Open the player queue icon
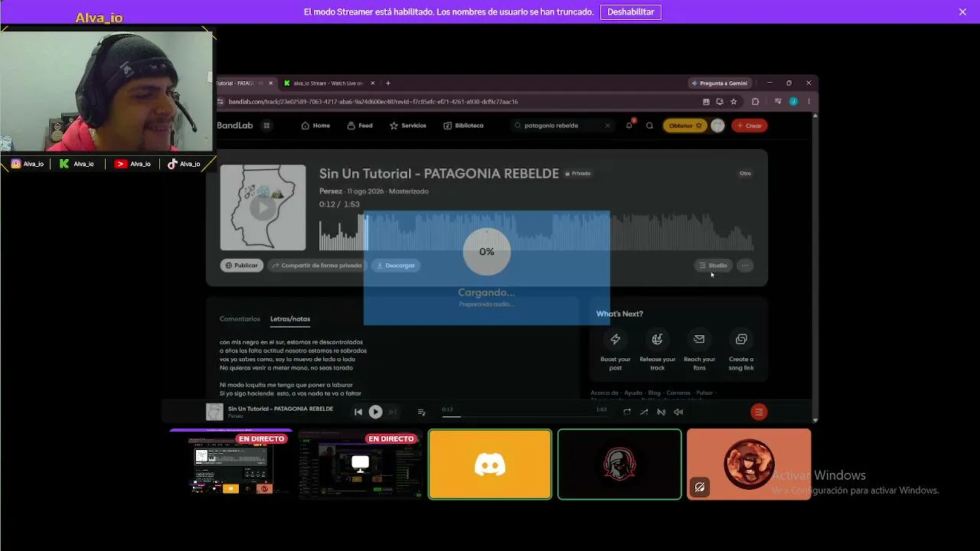The height and width of the screenshot is (551, 980). pos(421,412)
